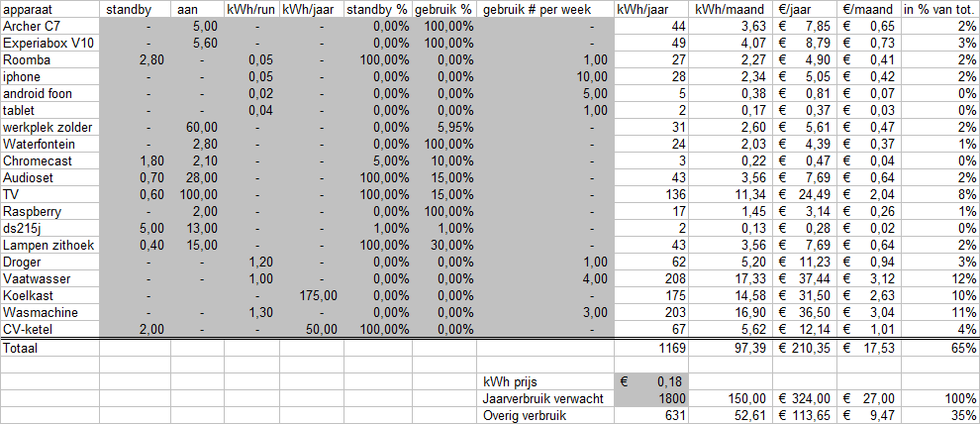Click the 'Audioset' cell
Image resolution: width=980 pixels, height=424 pixels.
pyautogui.click(x=49, y=178)
